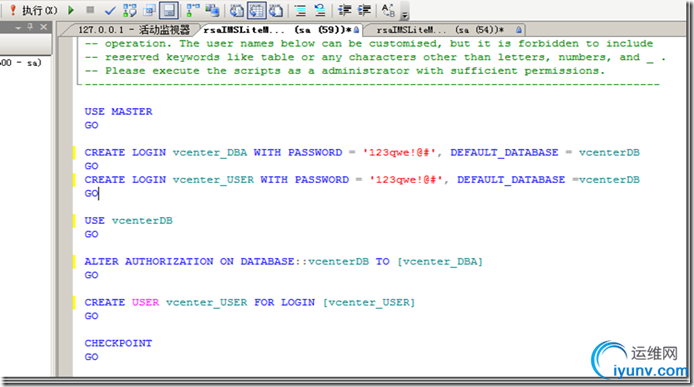Click the CREATE LOGIN vcenter_DBA statement
This screenshot has height=387, width=694.
pyautogui.click(x=362, y=152)
